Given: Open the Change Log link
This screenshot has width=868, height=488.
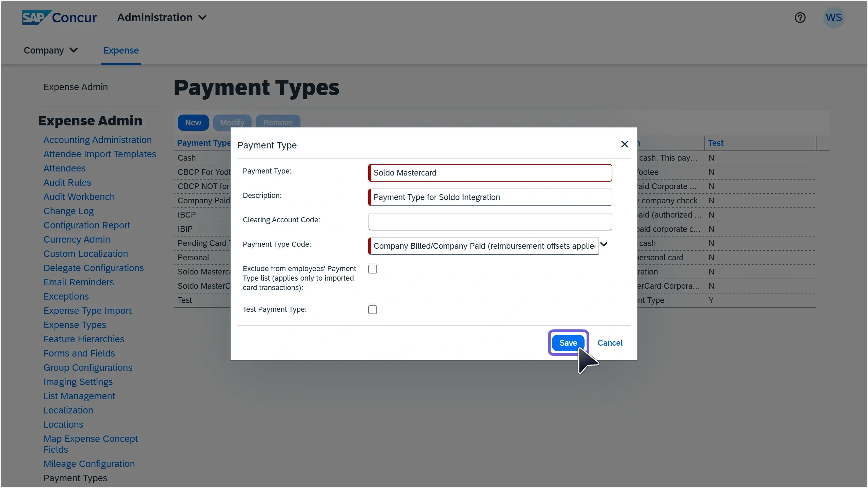Looking at the screenshot, I should point(68,211).
